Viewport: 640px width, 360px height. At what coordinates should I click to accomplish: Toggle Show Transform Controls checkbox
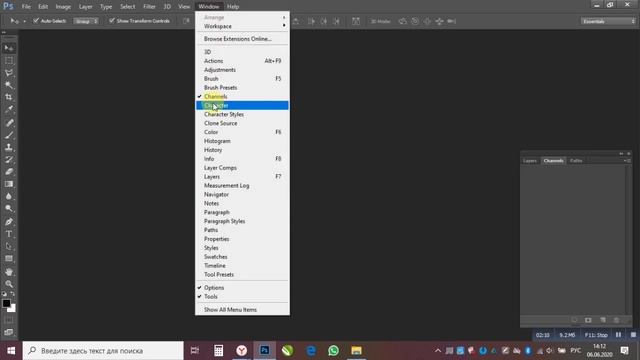coord(111,21)
